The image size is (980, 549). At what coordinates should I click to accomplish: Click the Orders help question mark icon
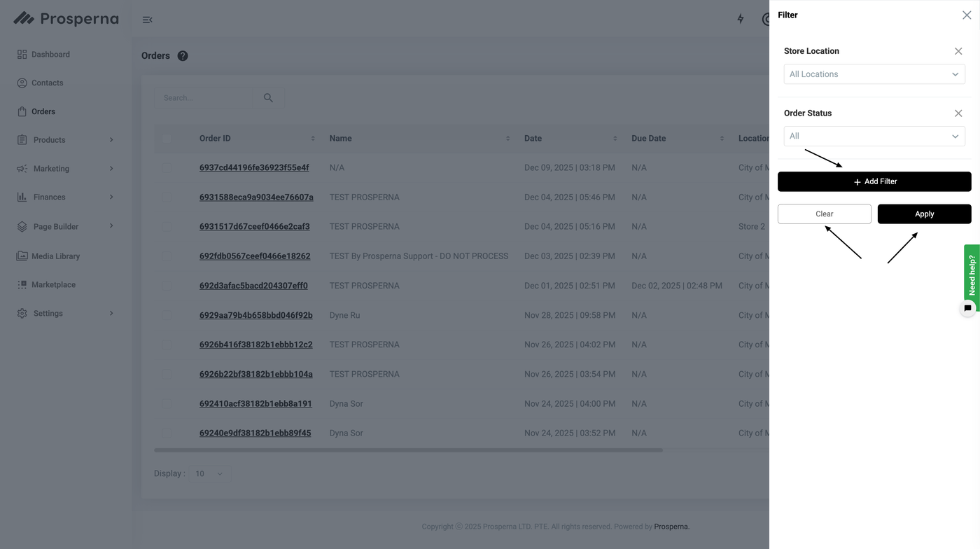183,56
